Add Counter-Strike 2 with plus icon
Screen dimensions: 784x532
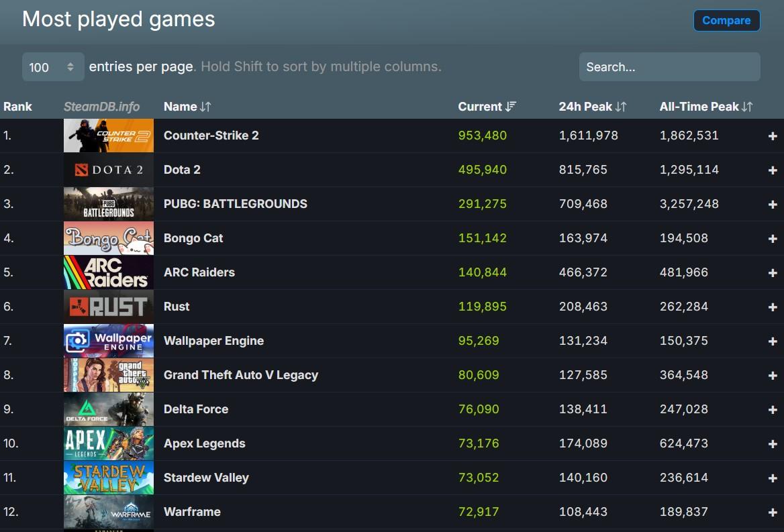coord(772,136)
